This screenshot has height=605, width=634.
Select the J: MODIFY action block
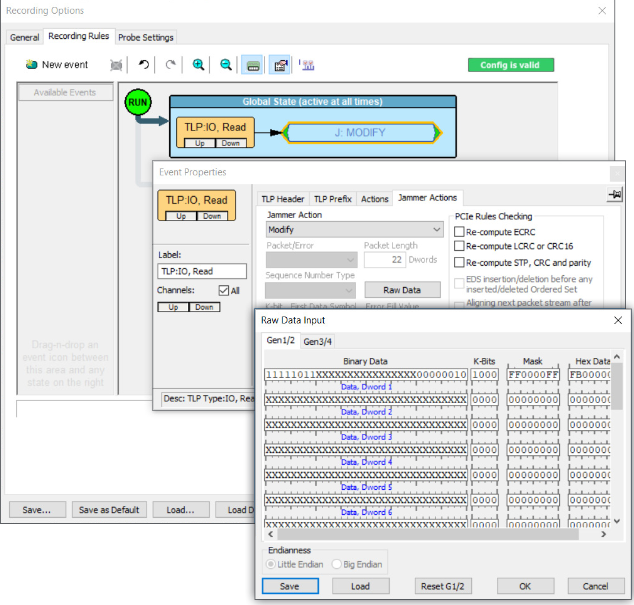click(x=359, y=132)
